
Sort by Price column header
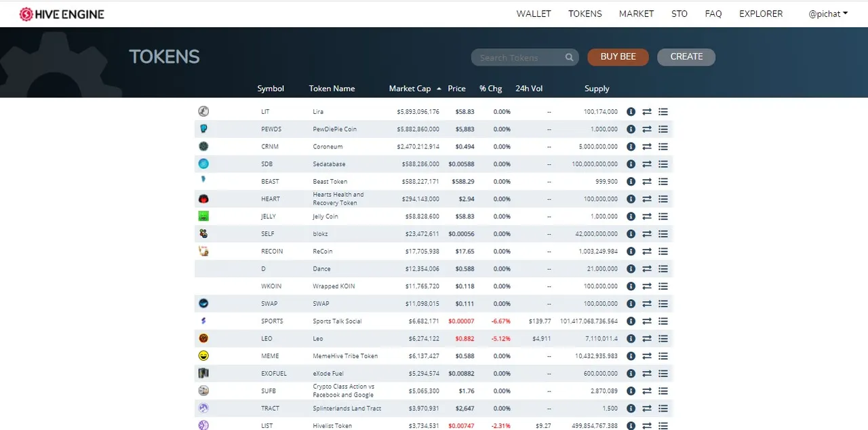(456, 89)
